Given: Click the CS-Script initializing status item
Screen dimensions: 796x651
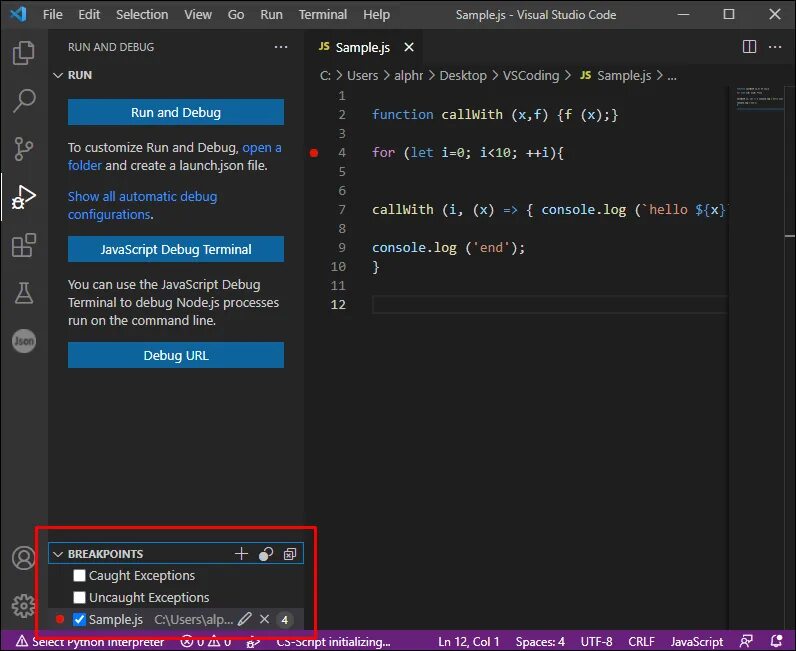Looking at the screenshot, I should 334,641.
